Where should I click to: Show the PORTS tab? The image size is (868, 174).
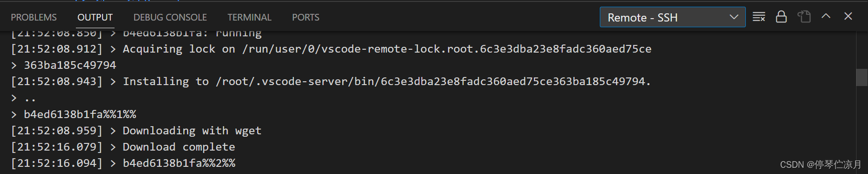(x=305, y=17)
